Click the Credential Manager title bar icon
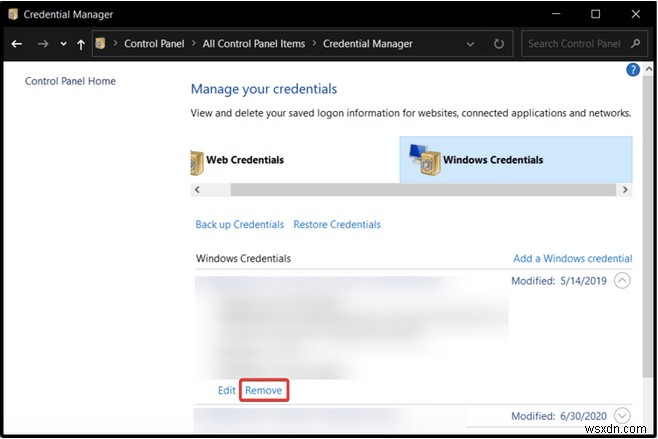 point(13,14)
